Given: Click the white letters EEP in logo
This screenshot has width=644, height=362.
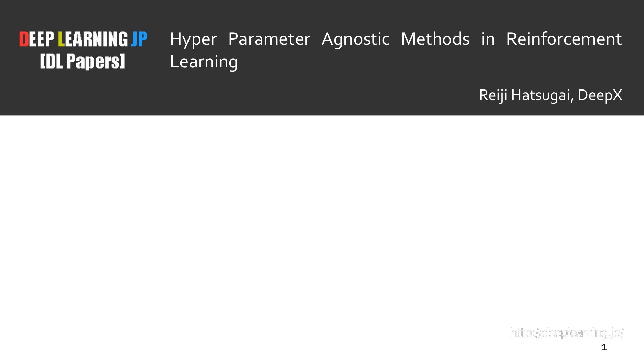Looking at the screenshot, I should (x=42, y=39).
